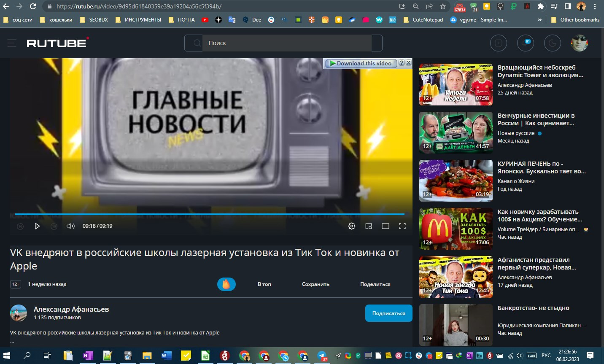Open vgy.me bookmark
Image resolution: width=604 pixels, height=364 pixels.
(x=479, y=20)
